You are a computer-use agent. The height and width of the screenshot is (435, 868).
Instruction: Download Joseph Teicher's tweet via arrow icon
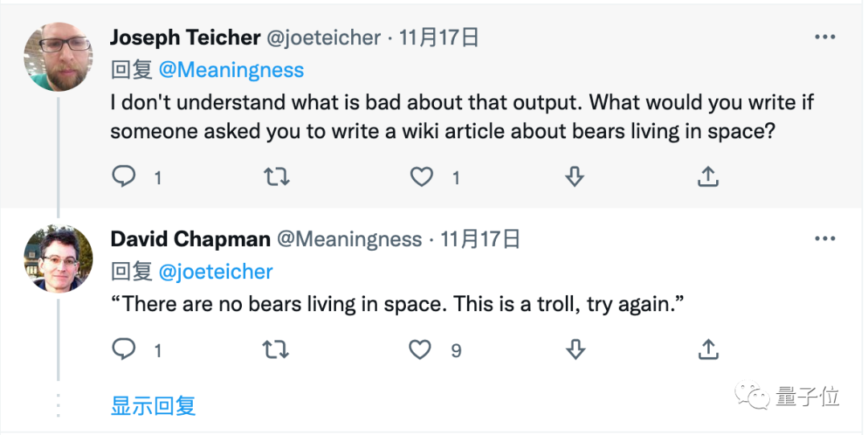(575, 177)
